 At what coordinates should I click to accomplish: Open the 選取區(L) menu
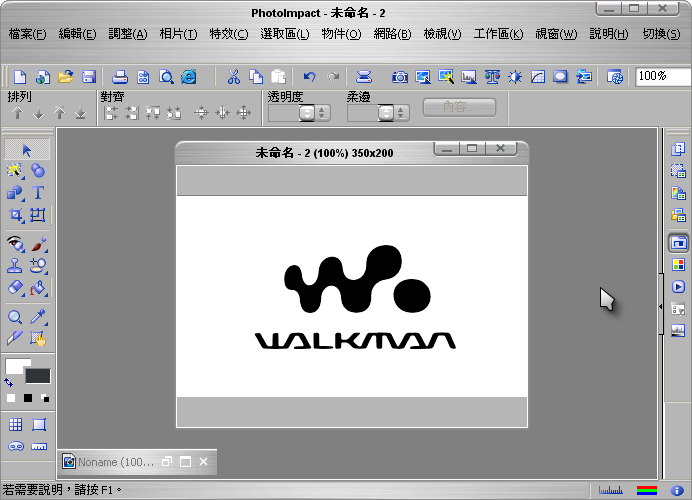click(x=285, y=34)
